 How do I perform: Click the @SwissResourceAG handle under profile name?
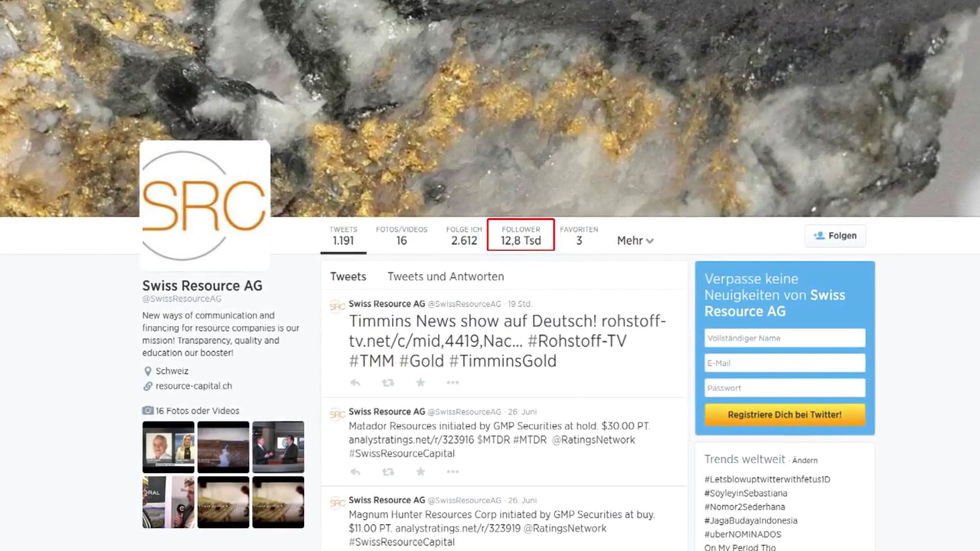(x=182, y=299)
